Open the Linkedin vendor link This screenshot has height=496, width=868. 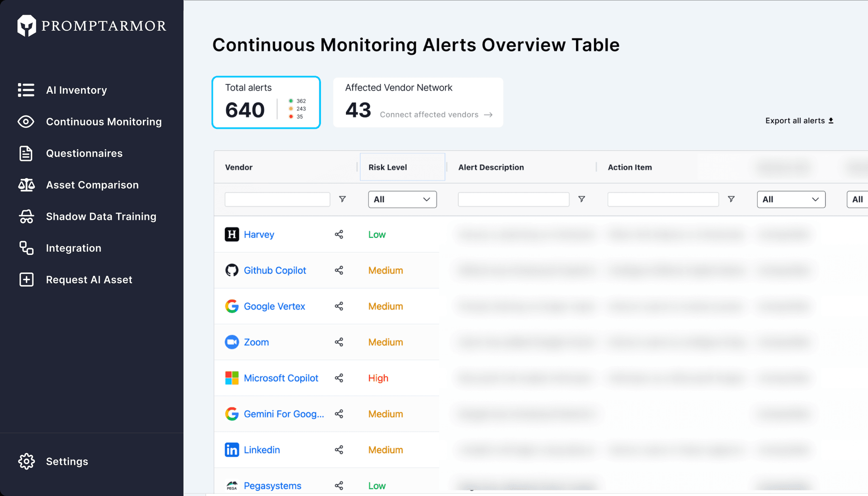[262, 449]
